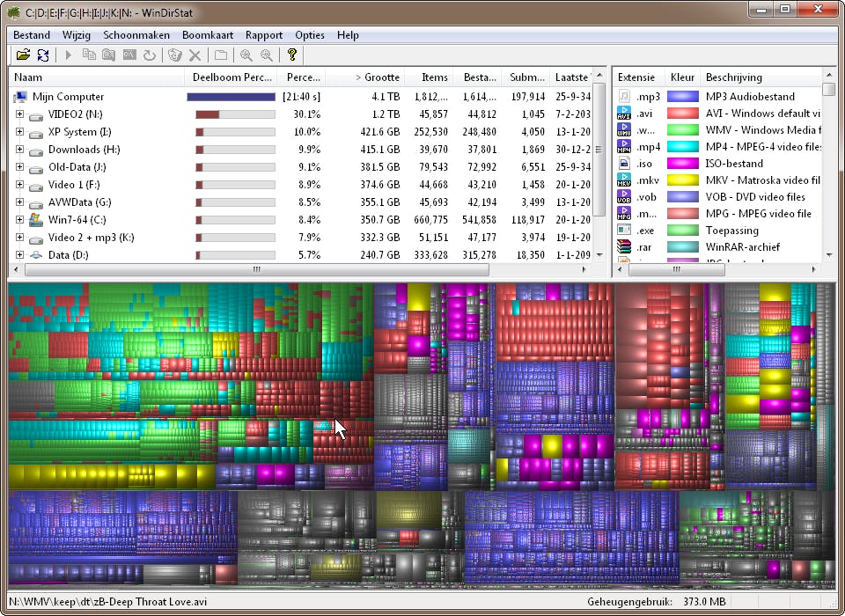Click the Win7-64 (C:) Windows drive icon
Screen dimensions: 845x616
(x=36, y=220)
